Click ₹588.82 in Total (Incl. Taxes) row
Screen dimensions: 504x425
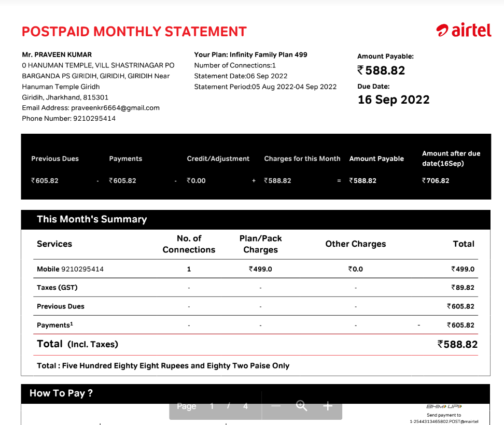click(x=457, y=344)
